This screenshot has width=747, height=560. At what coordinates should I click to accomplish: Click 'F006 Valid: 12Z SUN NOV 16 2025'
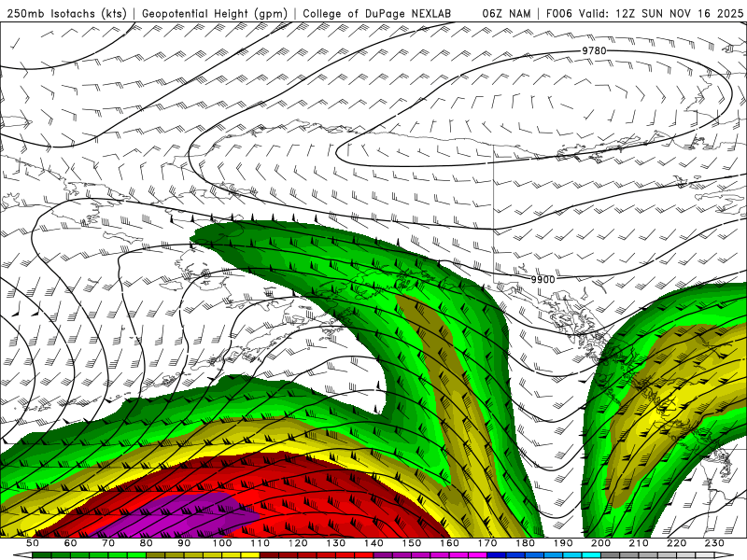[x=644, y=13]
